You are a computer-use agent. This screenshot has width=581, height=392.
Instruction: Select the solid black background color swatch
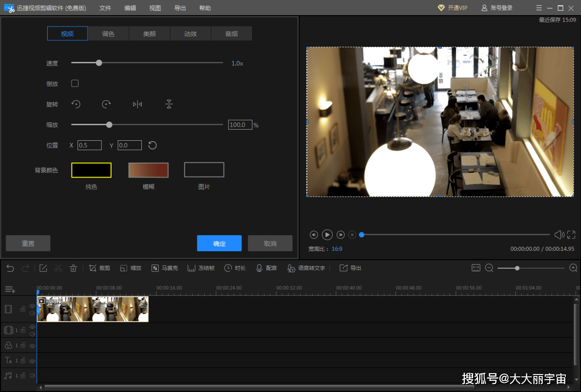91,170
